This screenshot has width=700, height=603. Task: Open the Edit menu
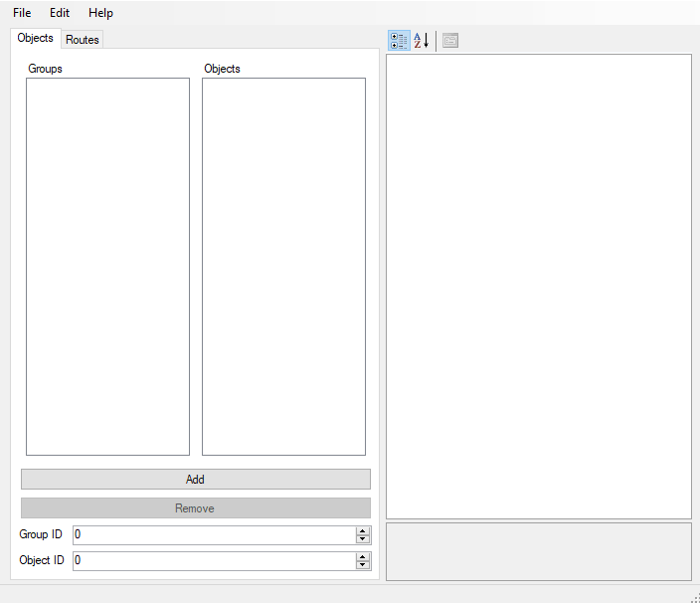click(x=60, y=13)
